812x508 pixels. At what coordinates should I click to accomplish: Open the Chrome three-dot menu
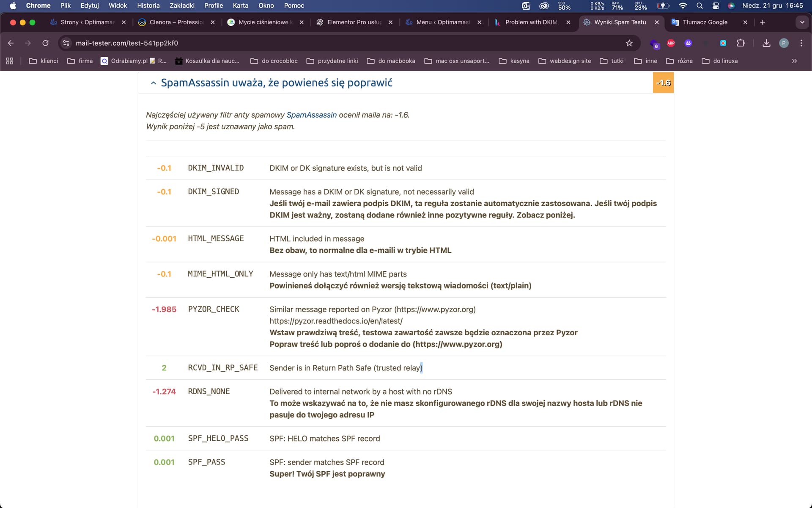click(801, 43)
